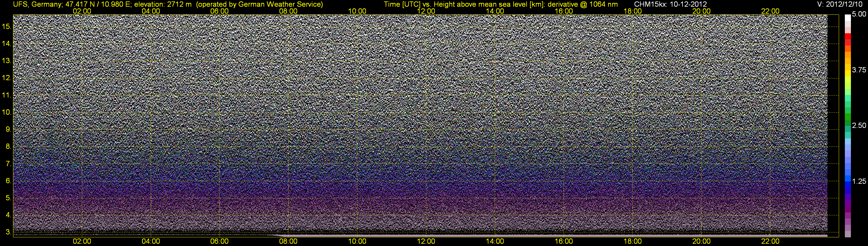The image size is (868, 246).
Task: Click the 14:00 label on the upper time axis
Action: tap(495, 11)
